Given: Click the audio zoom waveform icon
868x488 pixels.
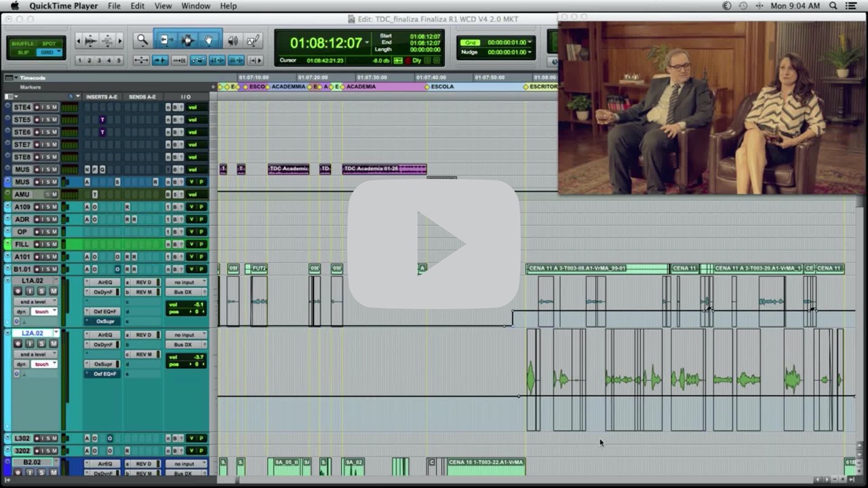Looking at the screenshot, I should click(91, 41).
